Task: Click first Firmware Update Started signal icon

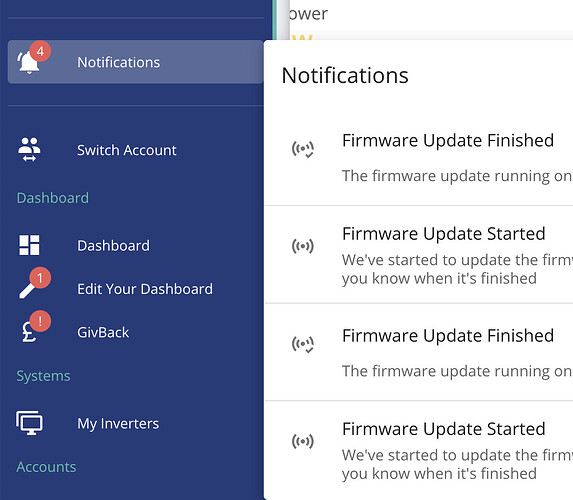Action: [303, 246]
